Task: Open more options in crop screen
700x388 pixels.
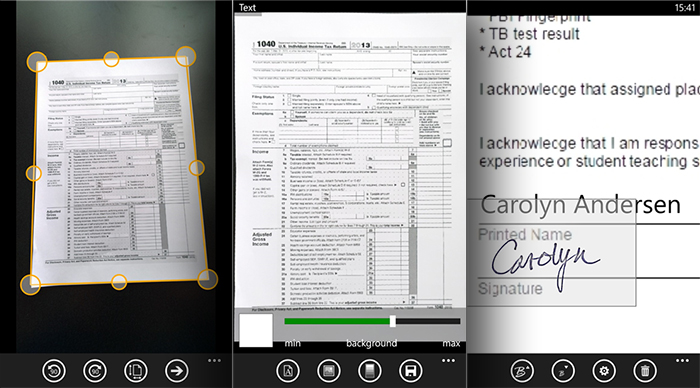Action: (x=214, y=360)
